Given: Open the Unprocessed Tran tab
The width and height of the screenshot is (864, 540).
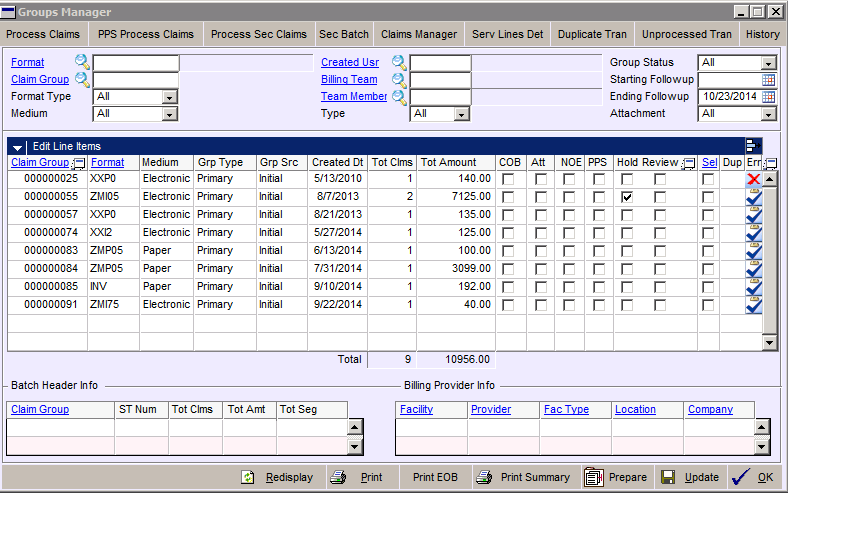Looking at the screenshot, I should (687, 34).
